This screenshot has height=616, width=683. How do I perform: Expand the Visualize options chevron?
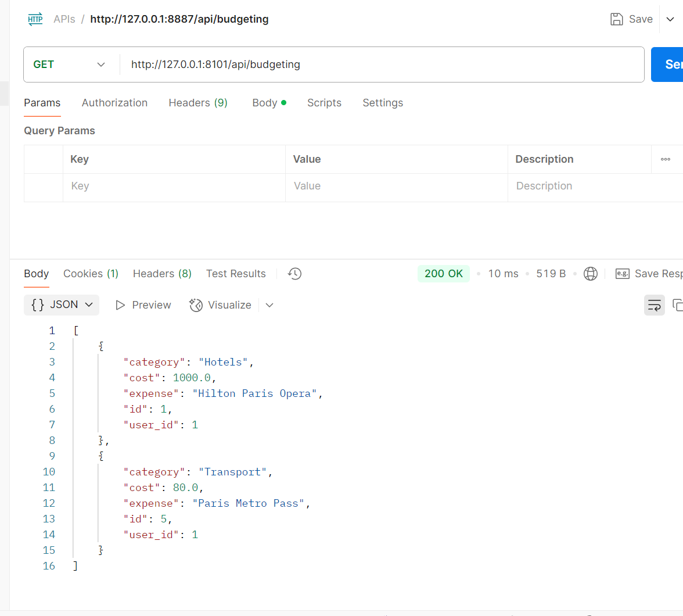point(269,305)
